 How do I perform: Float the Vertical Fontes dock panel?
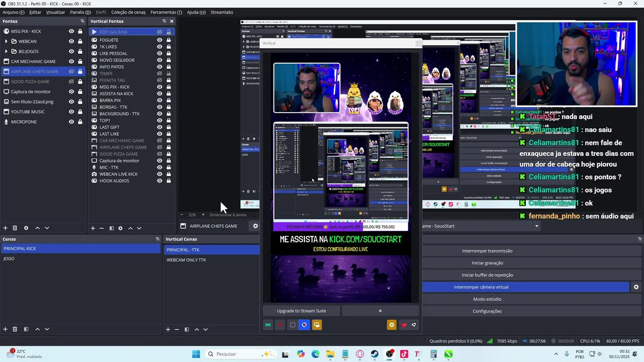[164, 21]
